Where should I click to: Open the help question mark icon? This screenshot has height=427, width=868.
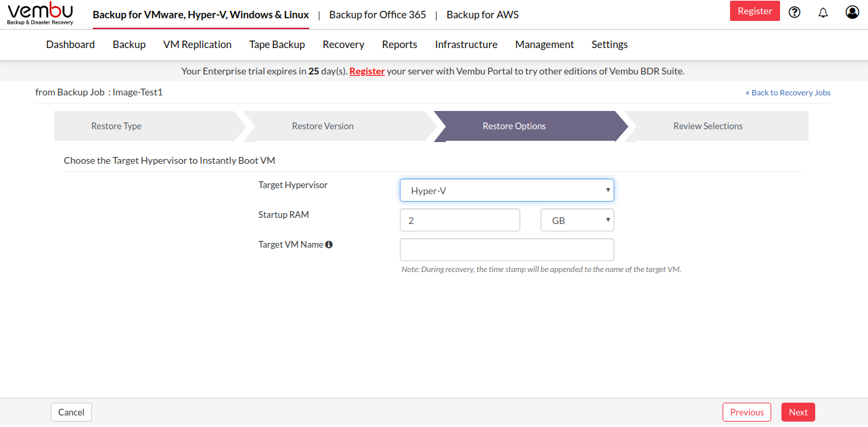click(795, 12)
